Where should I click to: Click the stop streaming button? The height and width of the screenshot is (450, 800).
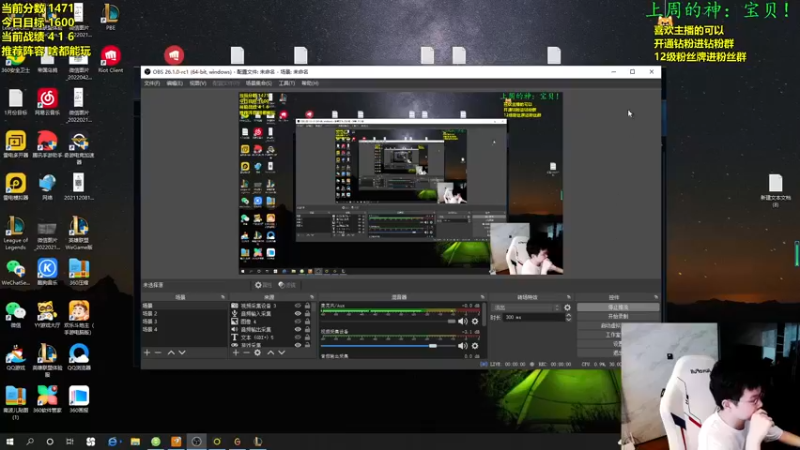pos(618,308)
